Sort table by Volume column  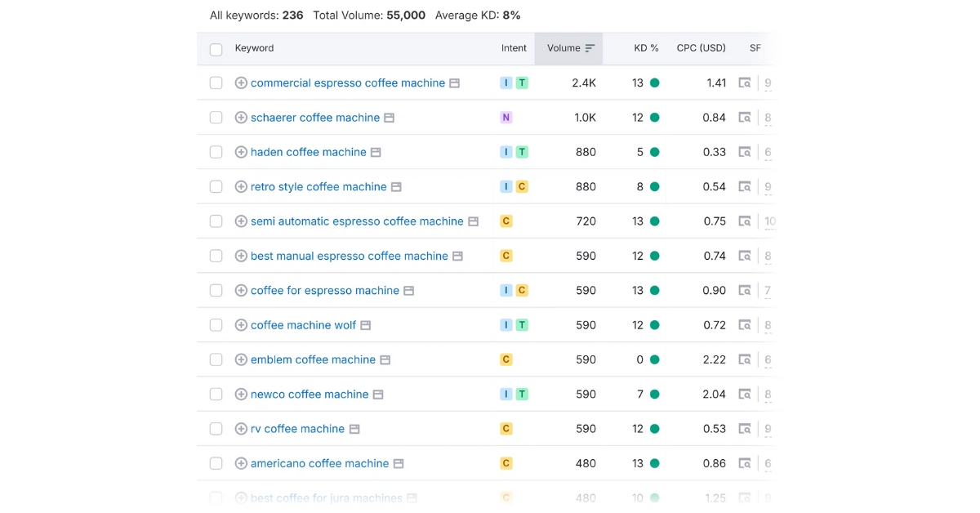point(569,48)
